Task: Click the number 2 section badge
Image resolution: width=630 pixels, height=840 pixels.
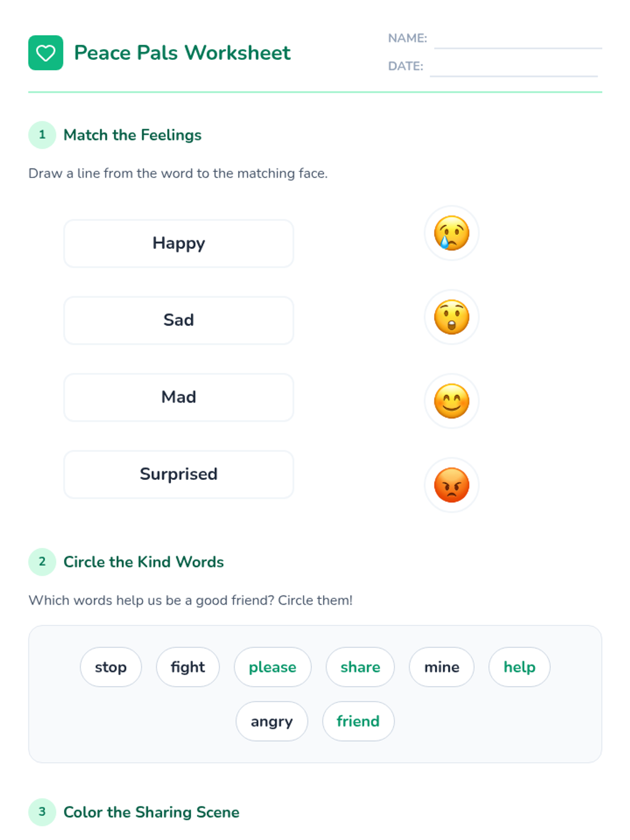Action: tap(42, 562)
